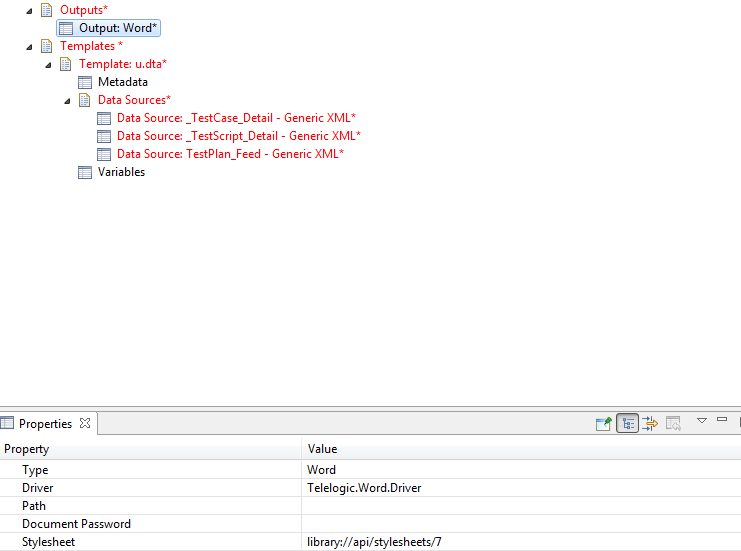Click the Property column header
The image size is (741, 551).
[x=151, y=449]
